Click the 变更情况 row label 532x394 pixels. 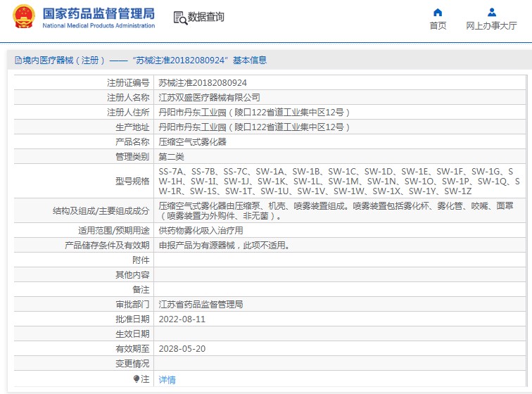(132, 364)
